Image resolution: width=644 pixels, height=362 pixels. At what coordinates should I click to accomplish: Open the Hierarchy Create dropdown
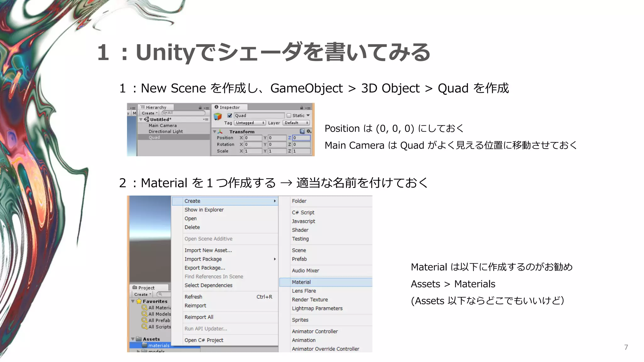(149, 113)
